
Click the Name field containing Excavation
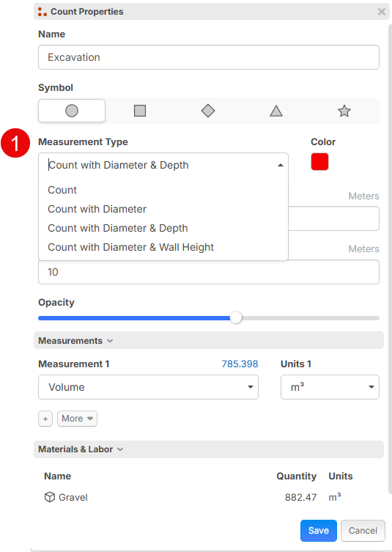pyautogui.click(x=209, y=57)
